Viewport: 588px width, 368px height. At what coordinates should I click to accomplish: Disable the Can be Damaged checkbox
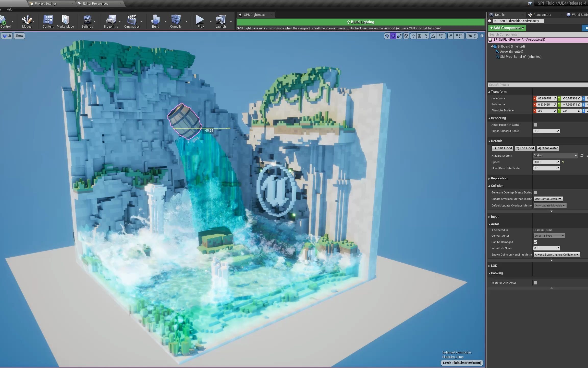pyautogui.click(x=535, y=242)
